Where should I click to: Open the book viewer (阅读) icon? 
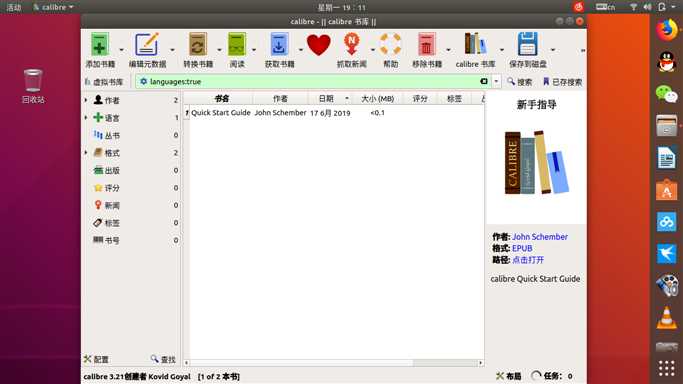click(237, 44)
